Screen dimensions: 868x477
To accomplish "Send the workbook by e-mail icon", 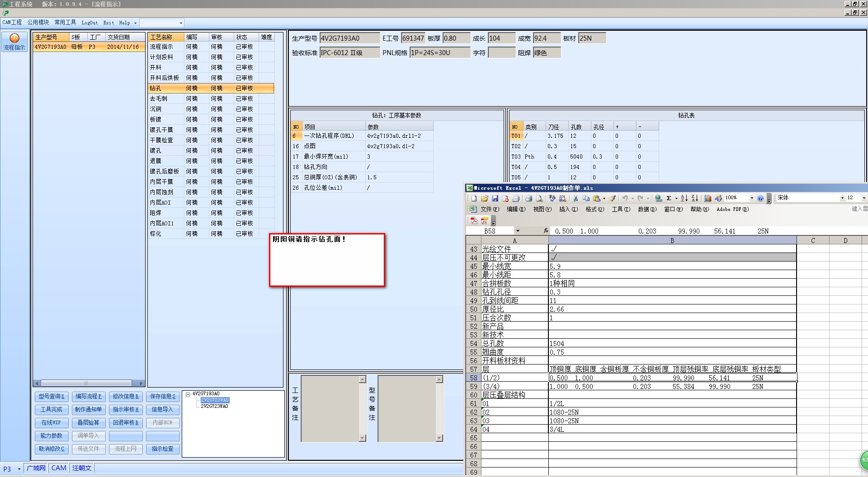I will point(515,198).
